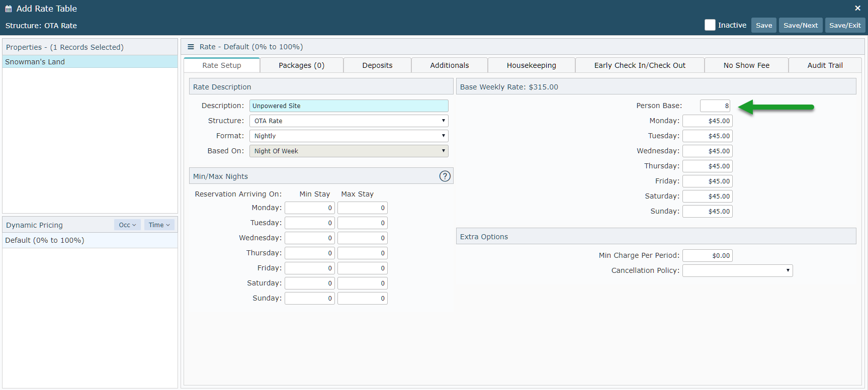Click the Tuesday Max Stay field

point(363,223)
